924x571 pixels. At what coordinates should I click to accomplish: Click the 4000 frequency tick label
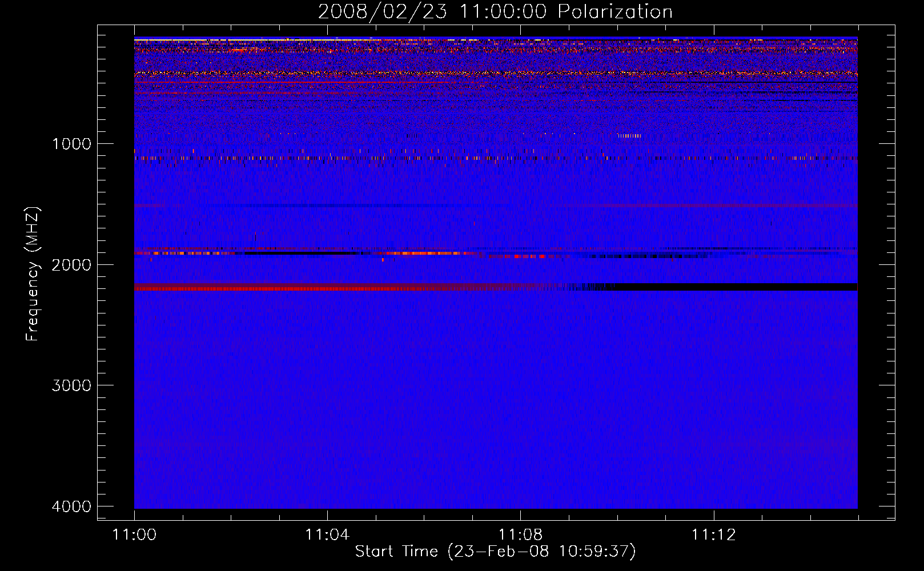pyautogui.click(x=71, y=506)
